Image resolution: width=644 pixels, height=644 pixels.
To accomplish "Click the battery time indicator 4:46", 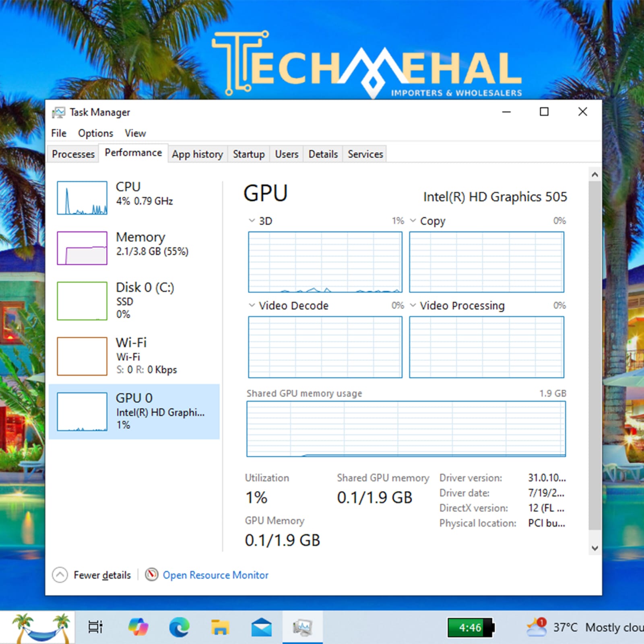I will [x=471, y=627].
